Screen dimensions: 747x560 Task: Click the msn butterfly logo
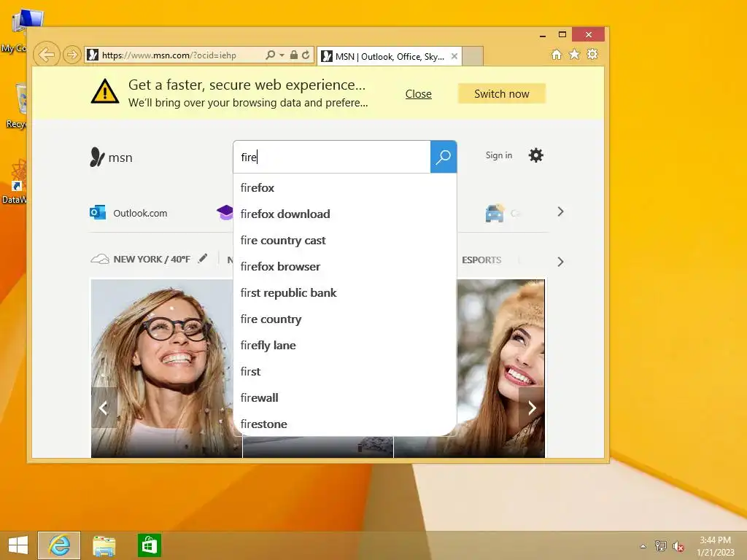pos(111,157)
